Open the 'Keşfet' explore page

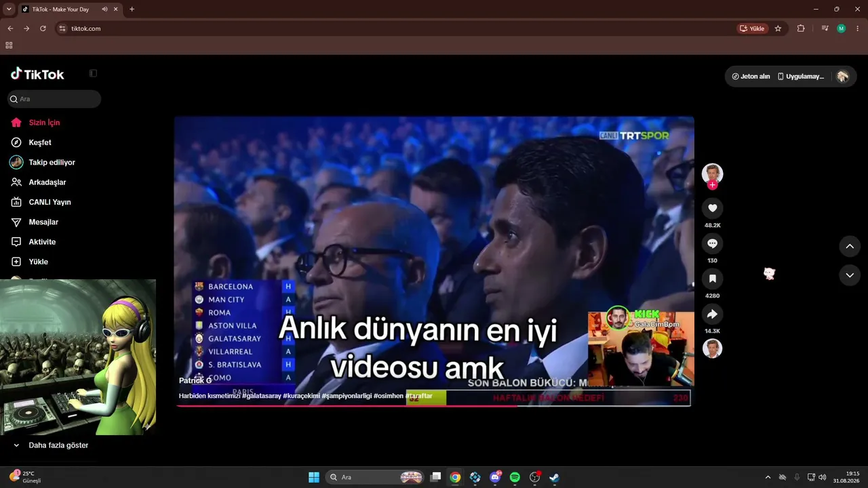pyautogui.click(x=39, y=142)
